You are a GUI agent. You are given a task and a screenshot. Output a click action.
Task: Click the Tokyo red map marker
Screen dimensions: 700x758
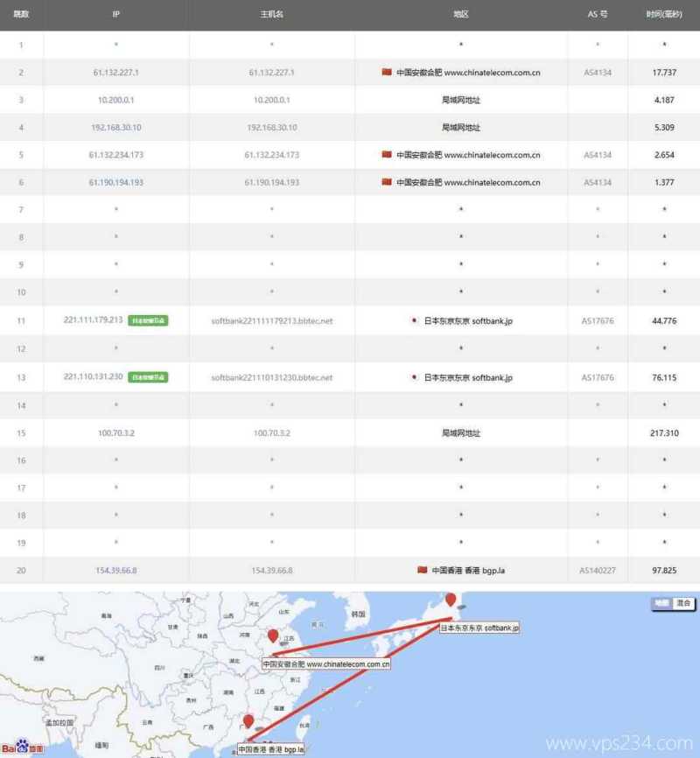point(451,600)
